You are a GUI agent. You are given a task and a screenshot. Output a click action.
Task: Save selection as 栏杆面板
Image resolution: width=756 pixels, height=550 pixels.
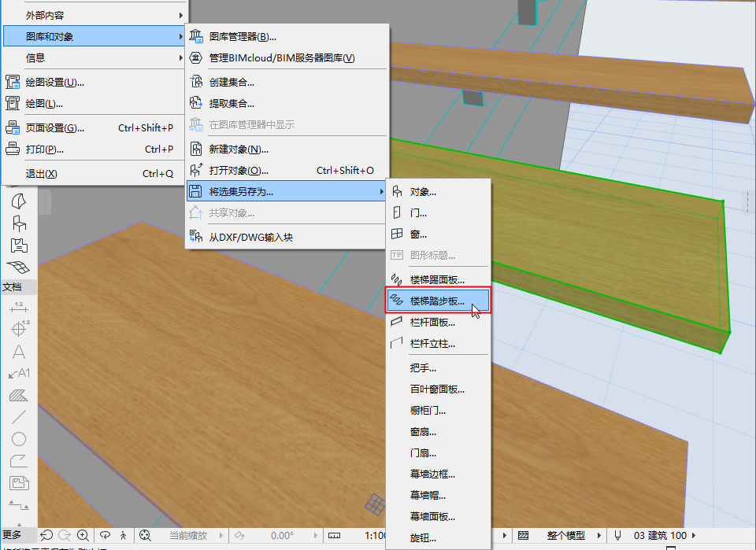[439, 322]
